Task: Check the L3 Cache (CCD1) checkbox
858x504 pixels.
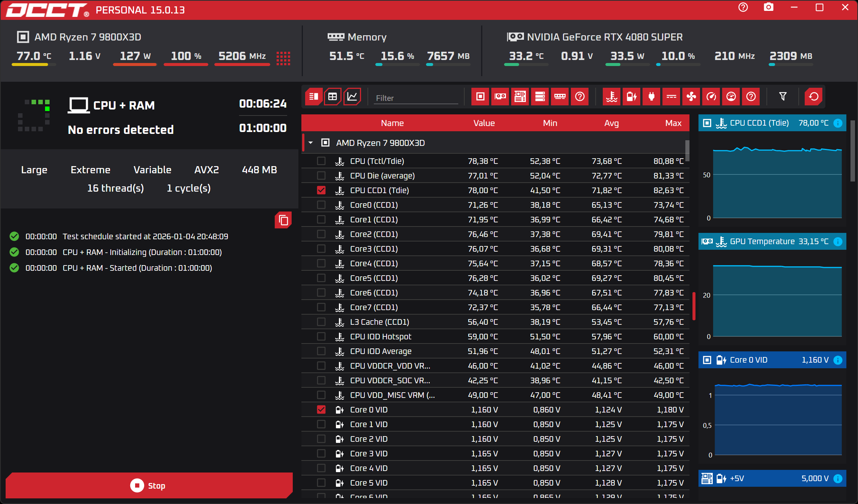Action: click(321, 322)
